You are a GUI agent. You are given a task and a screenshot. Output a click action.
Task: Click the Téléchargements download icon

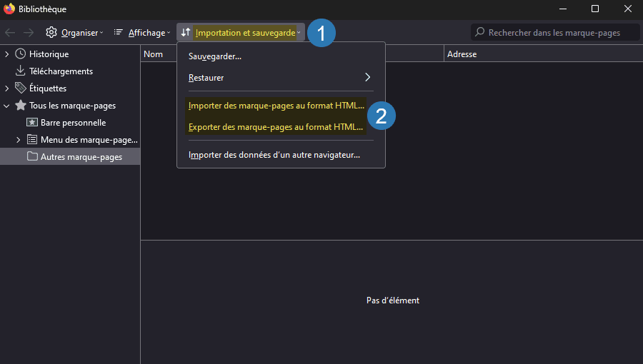click(x=20, y=71)
